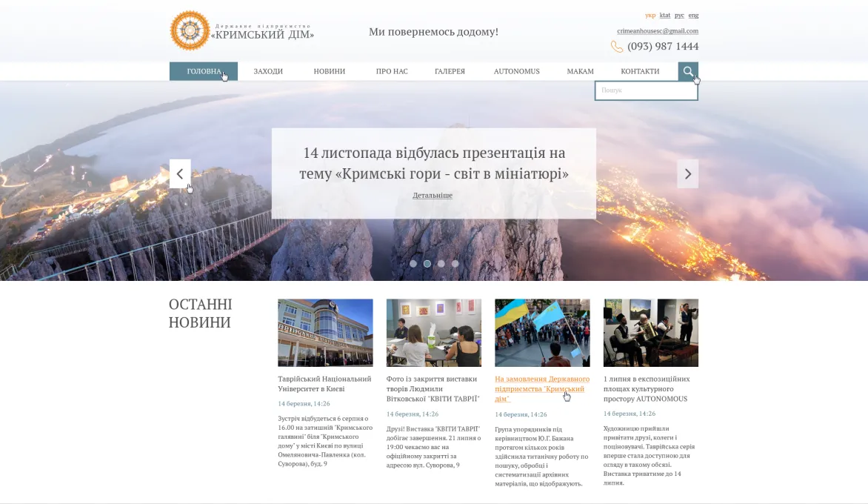
Task: Switch language to рус
Action: click(x=679, y=15)
